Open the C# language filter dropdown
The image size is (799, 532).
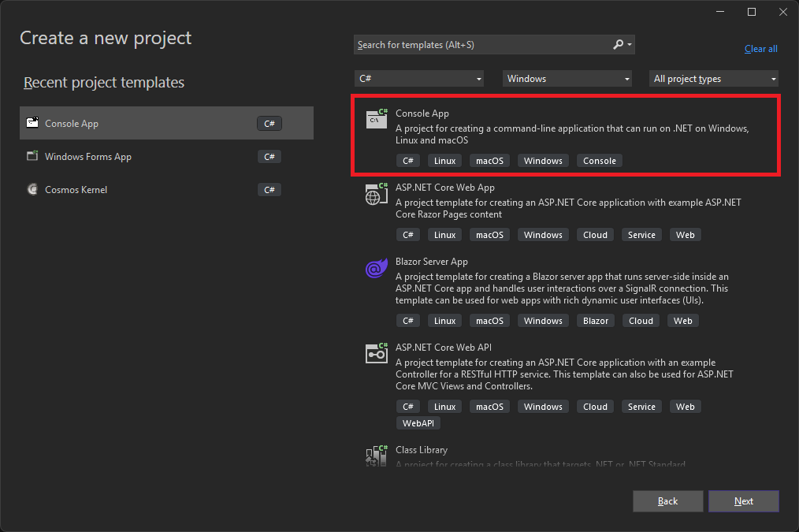(419, 79)
